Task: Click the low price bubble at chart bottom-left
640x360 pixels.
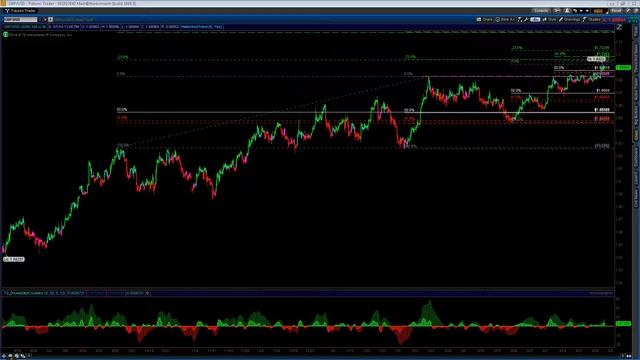Action: pyautogui.click(x=14, y=259)
